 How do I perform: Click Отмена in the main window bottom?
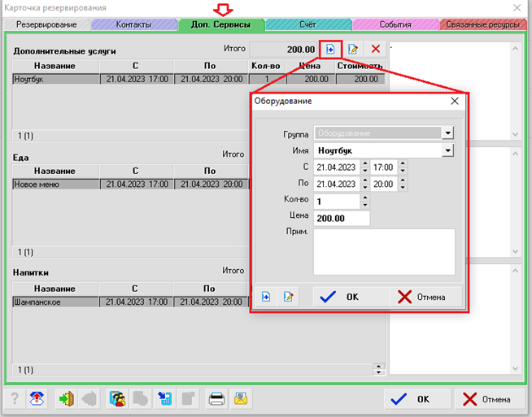click(x=486, y=399)
